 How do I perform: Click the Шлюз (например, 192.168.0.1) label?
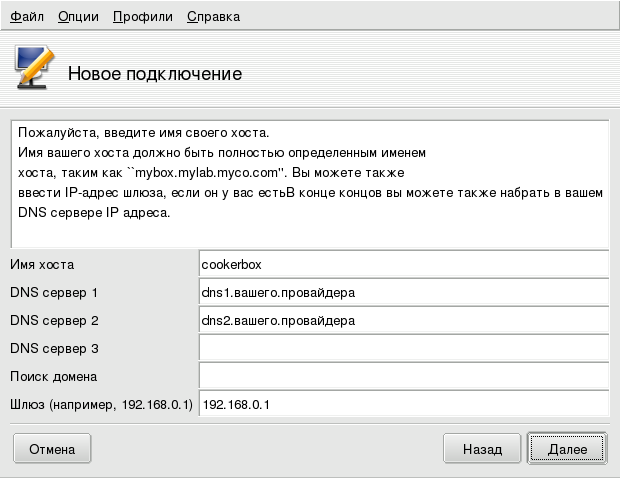pyautogui.click(x=101, y=405)
